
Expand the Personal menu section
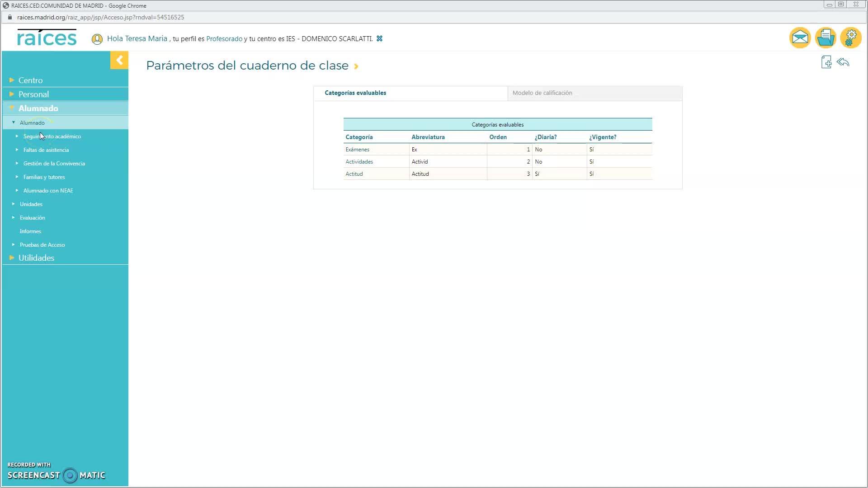click(33, 94)
